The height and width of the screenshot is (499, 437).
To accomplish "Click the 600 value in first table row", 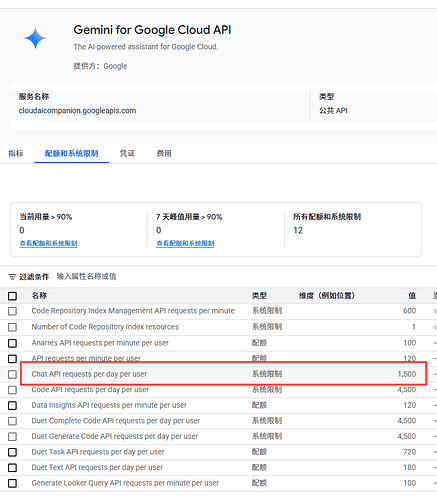I will 409,311.
